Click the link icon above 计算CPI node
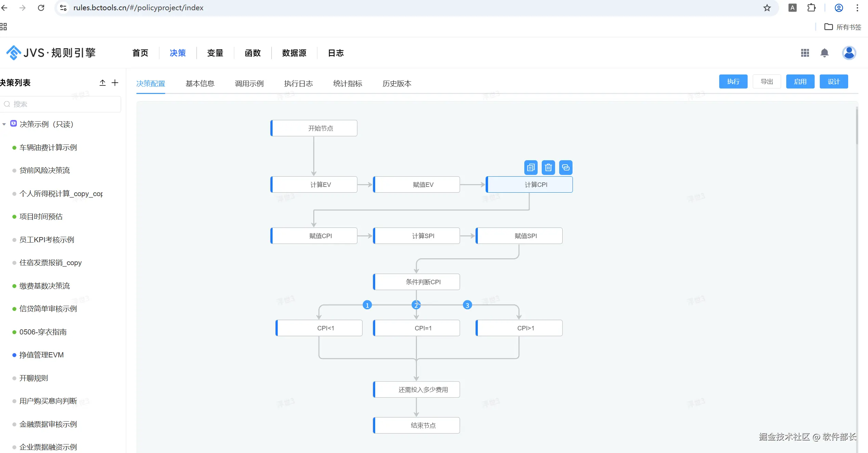868x453 pixels. coord(566,167)
